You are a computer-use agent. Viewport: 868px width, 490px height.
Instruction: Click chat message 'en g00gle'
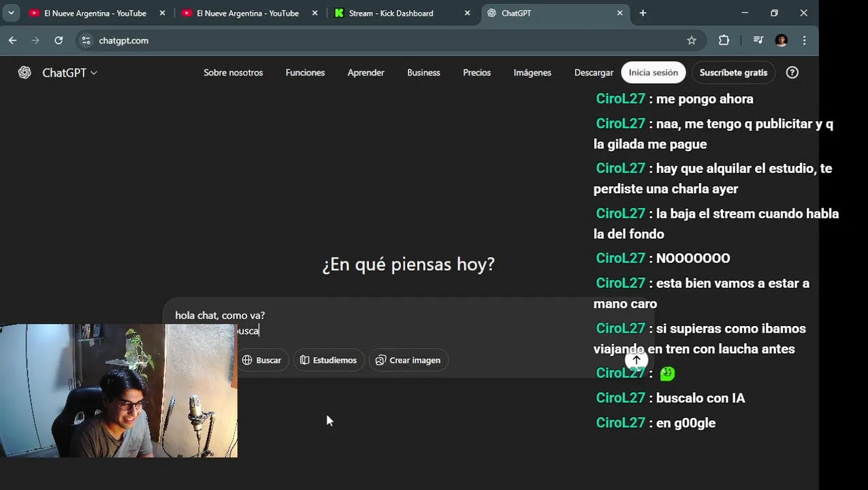tap(686, 423)
